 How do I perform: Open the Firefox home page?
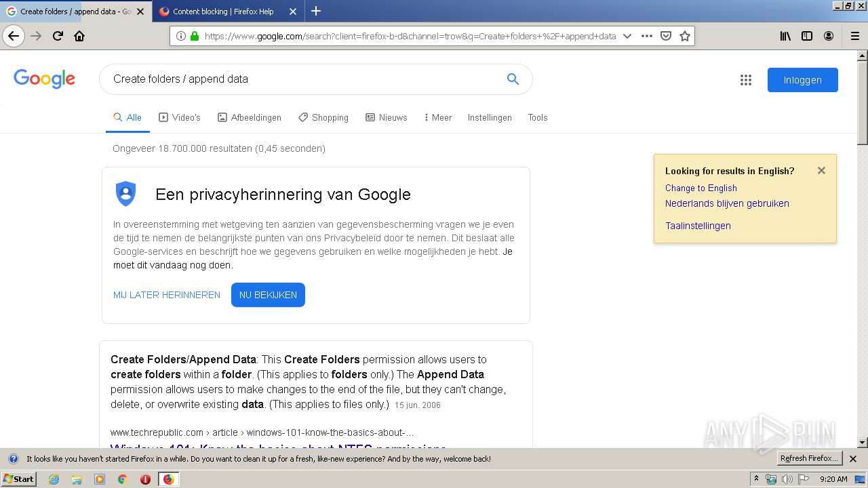click(x=79, y=36)
